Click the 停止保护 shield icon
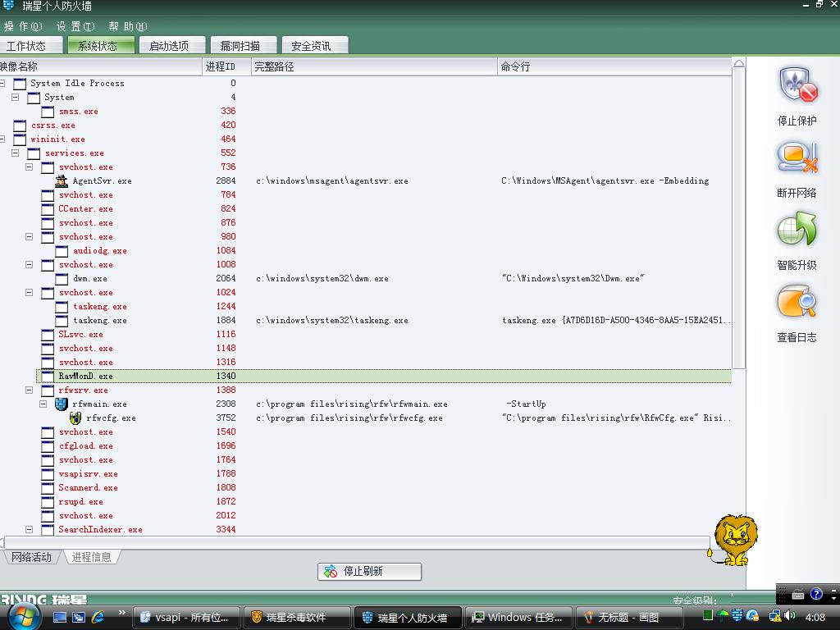The height and width of the screenshot is (630, 840). click(797, 84)
